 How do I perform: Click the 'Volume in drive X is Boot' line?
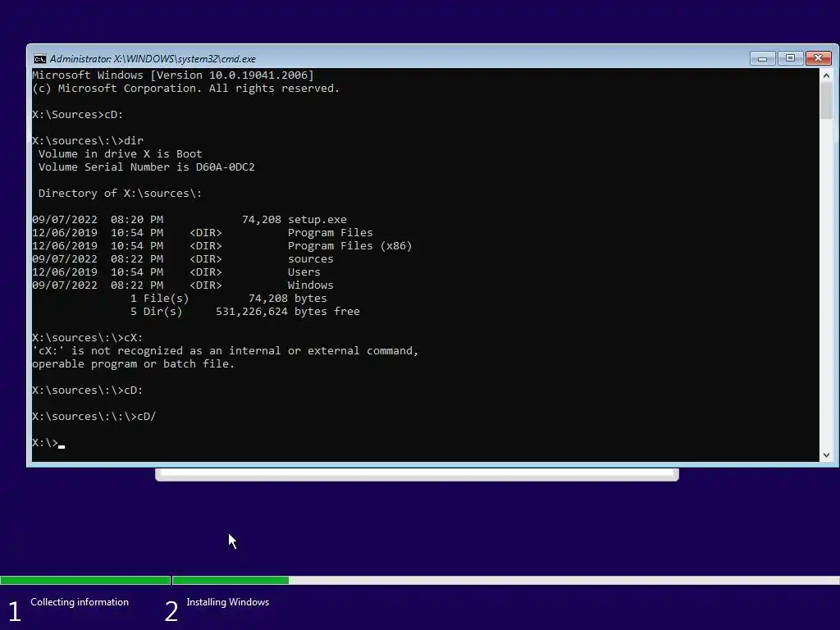(120, 154)
